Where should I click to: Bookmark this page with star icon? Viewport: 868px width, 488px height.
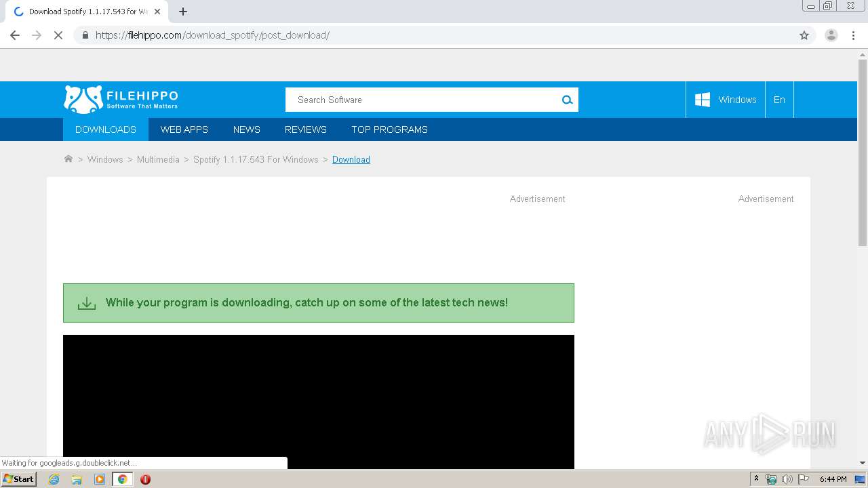pyautogui.click(x=804, y=35)
